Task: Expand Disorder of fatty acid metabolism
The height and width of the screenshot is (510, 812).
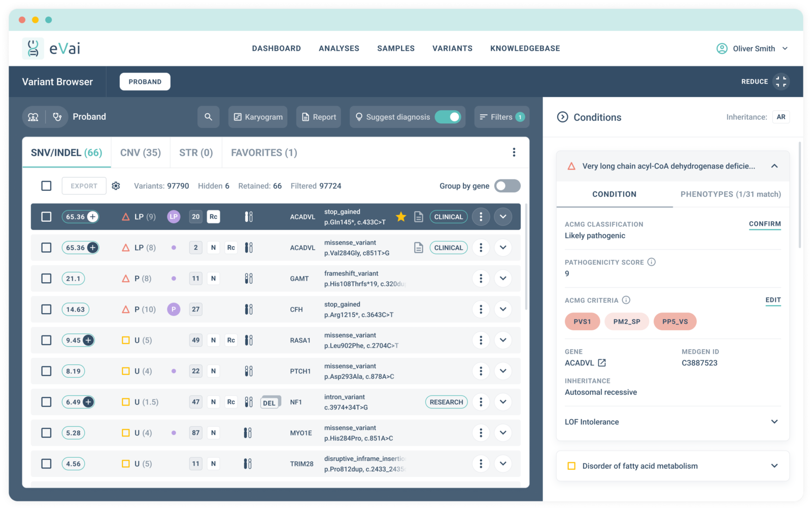Action: tap(774, 466)
